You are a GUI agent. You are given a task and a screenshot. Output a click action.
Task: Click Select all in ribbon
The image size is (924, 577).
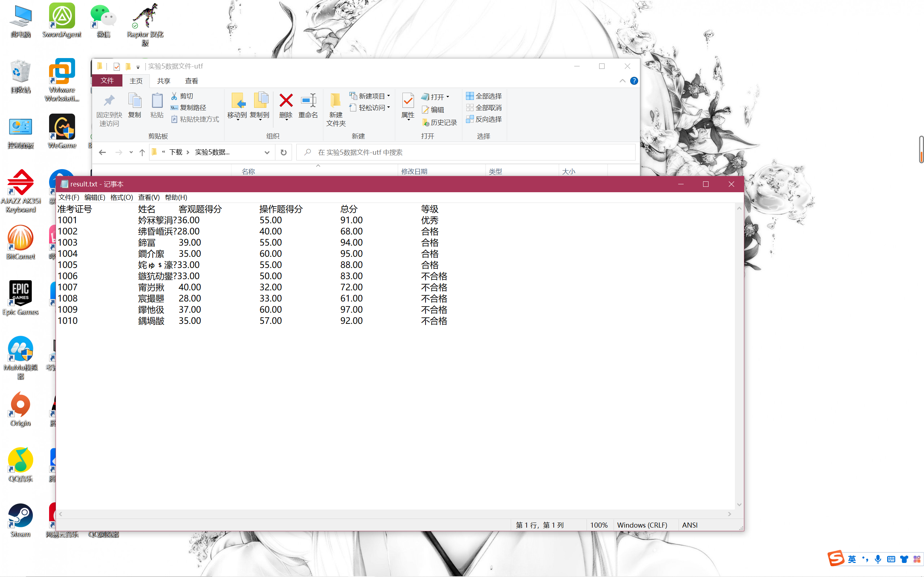(x=484, y=96)
